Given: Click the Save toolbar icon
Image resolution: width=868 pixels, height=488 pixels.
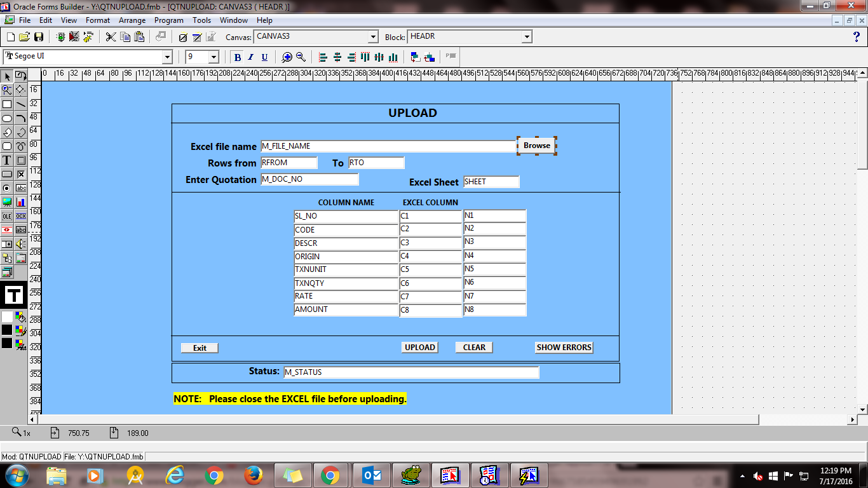Looking at the screenshot, I should pyautogui.click(x=39, y=36).
